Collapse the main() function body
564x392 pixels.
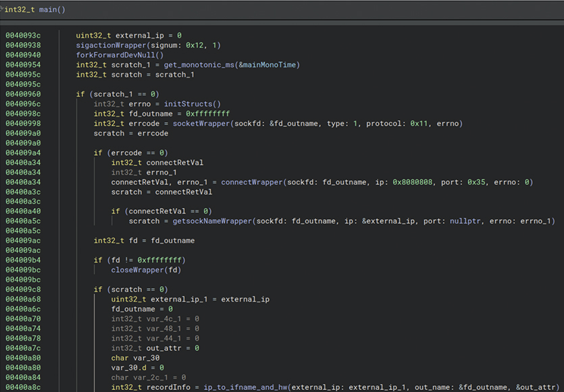coord(4,9)
